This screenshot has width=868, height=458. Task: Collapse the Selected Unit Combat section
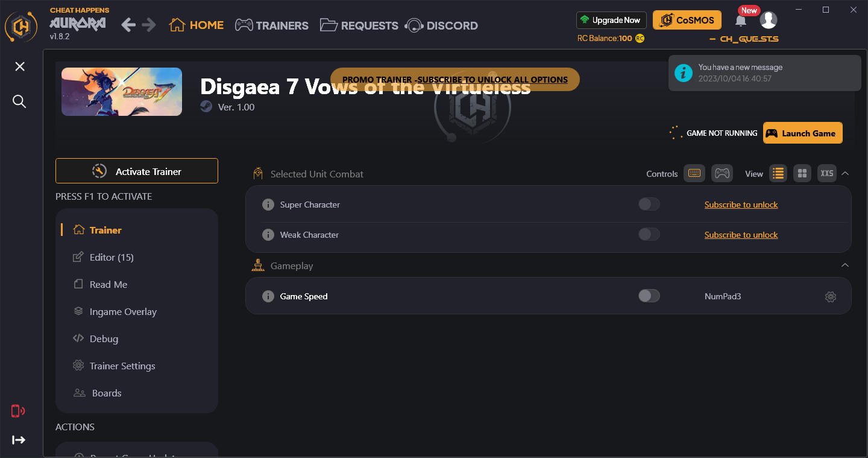tap(845, 174)
